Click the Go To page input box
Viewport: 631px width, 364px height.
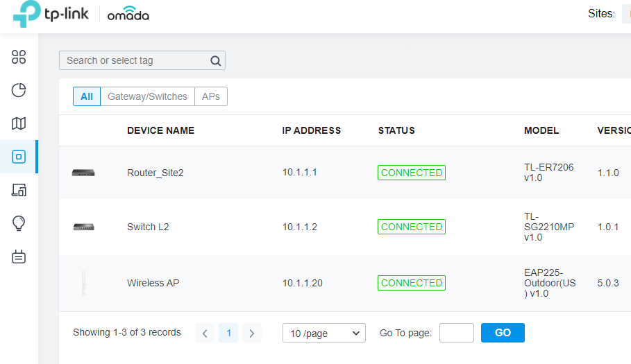coord(457,333)
